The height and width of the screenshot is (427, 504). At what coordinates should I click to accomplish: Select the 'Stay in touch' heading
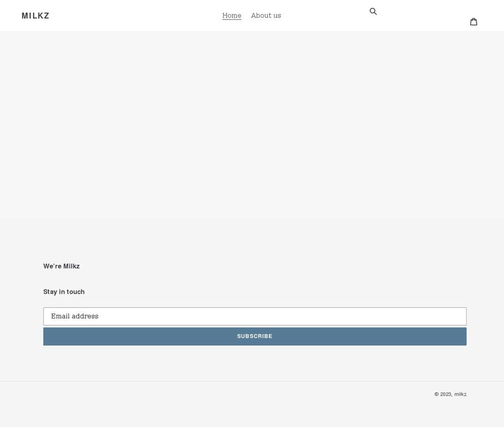64,292
